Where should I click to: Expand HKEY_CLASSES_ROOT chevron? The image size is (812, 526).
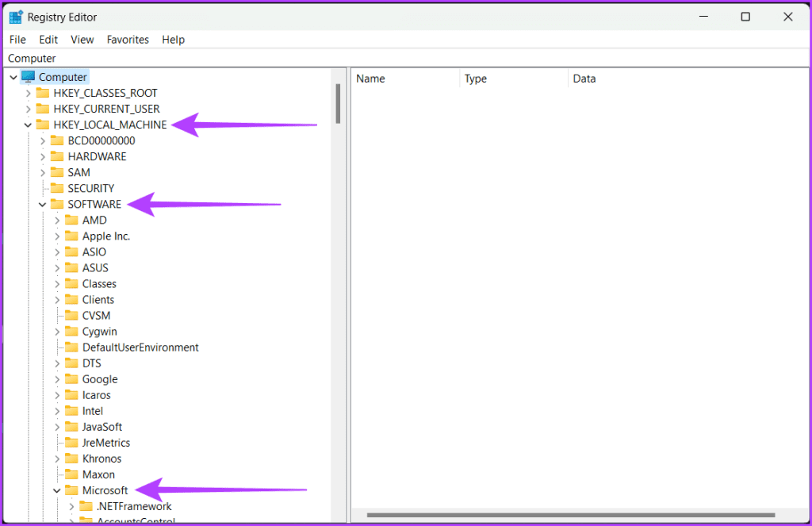(x=29, y=94)
